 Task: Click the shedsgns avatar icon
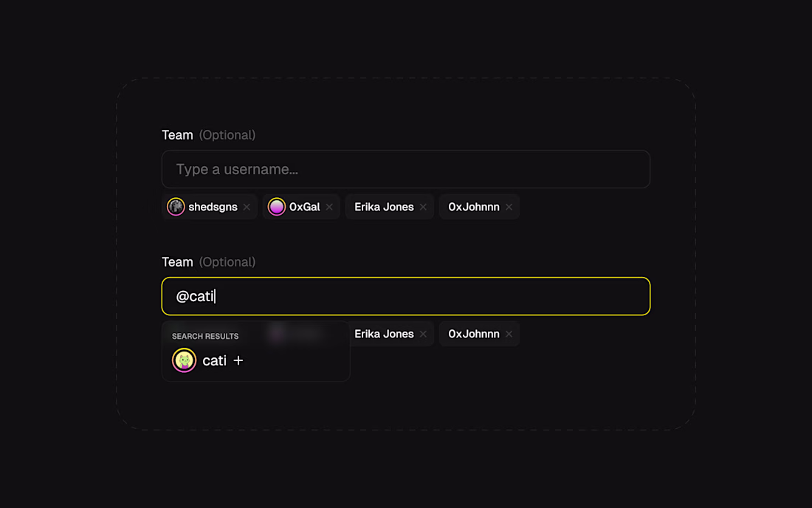point(176,207)
